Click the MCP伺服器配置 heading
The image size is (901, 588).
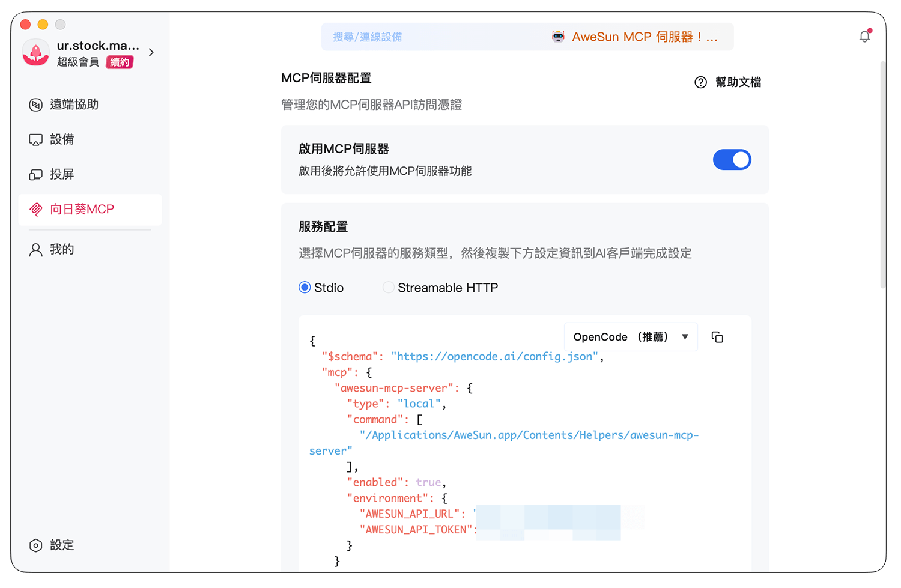(x=326, y=78)
